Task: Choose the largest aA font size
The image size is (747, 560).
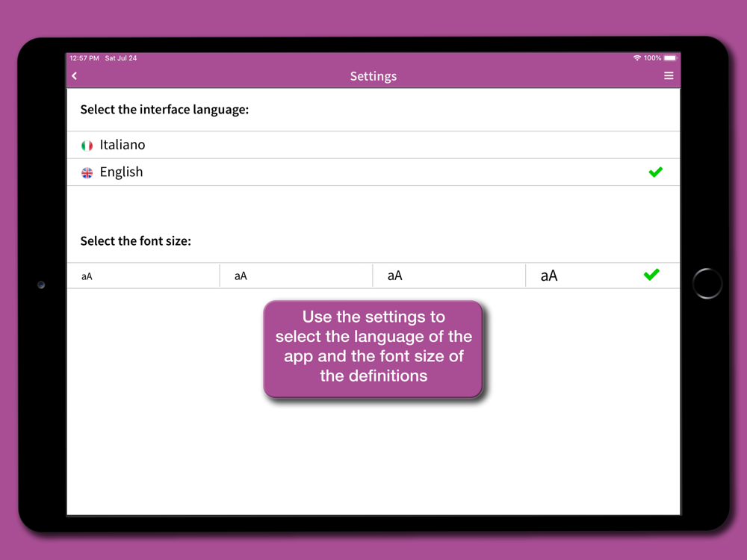Action: [x=603, y=276]
